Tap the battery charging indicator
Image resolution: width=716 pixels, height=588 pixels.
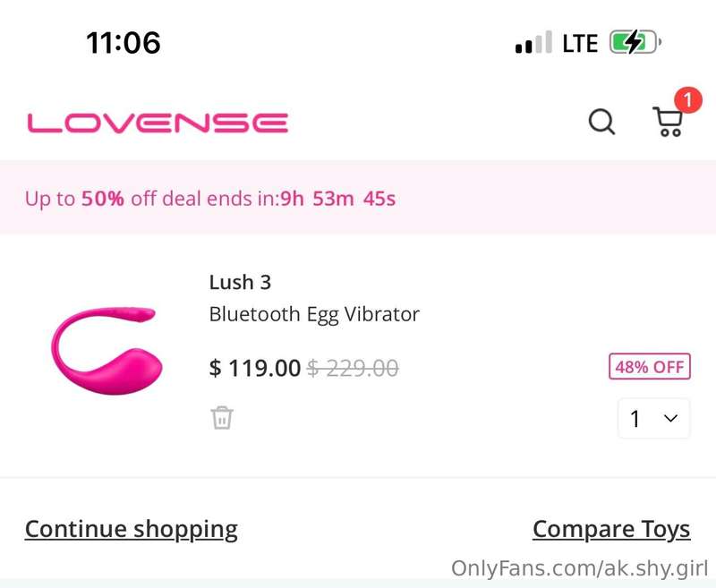pyautogui.click(x=635, y=42)
